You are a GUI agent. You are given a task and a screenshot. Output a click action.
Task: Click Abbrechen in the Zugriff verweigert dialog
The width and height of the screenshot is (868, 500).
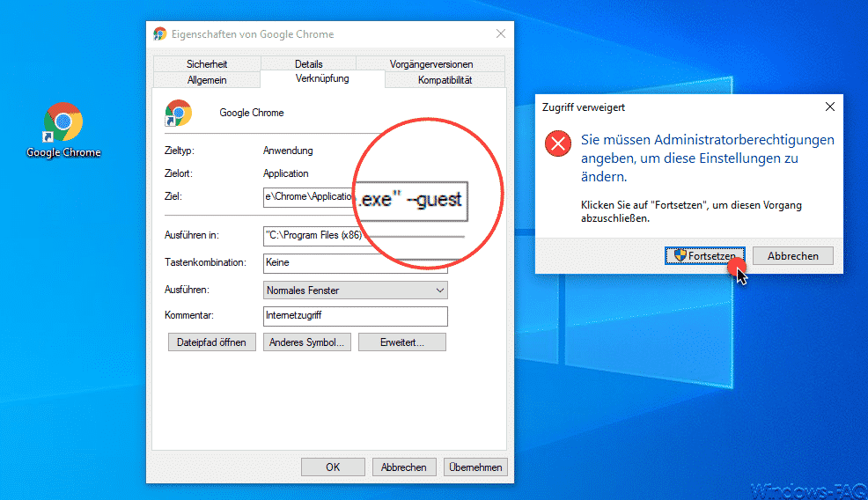pos(792,256)
